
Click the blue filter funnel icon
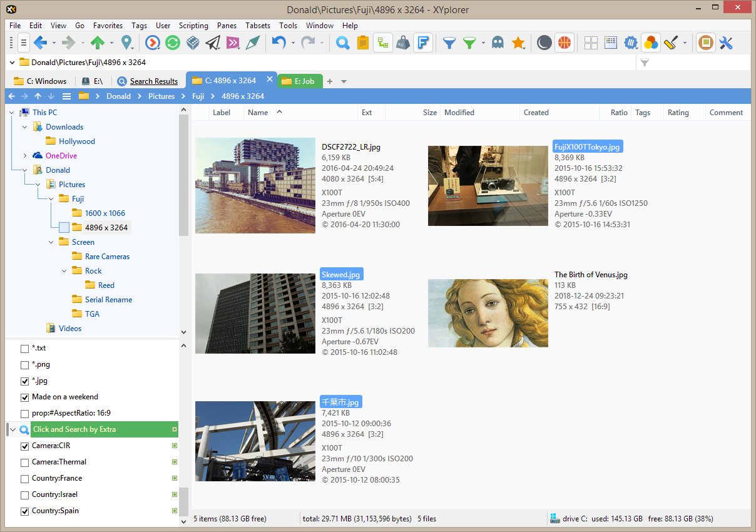[x=449, y=43]
